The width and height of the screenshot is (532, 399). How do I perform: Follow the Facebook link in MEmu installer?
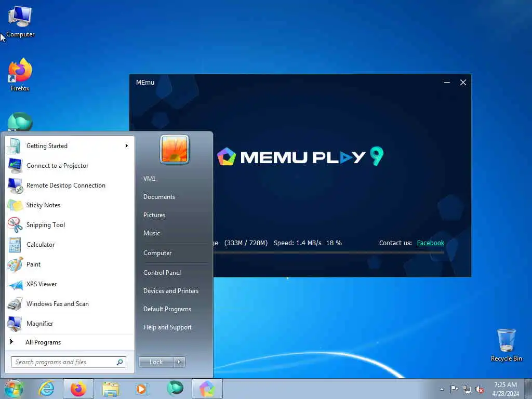pos(431,243)
